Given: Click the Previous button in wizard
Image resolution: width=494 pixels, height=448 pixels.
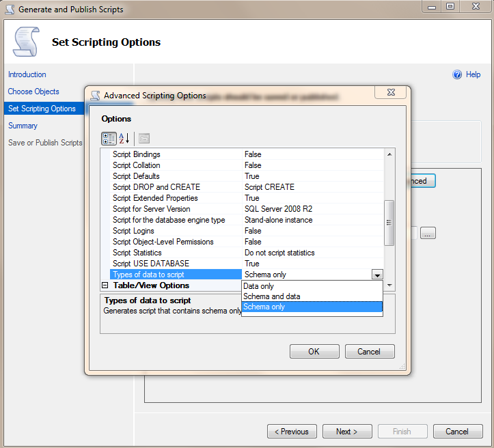Looking at the screenshot, I should tap(292, 432).
